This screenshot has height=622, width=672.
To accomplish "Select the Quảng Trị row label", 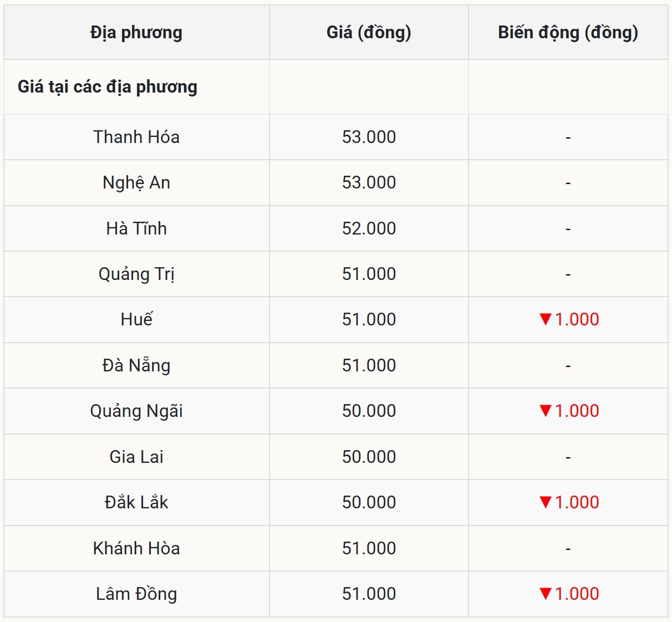I will pos(136,274).
